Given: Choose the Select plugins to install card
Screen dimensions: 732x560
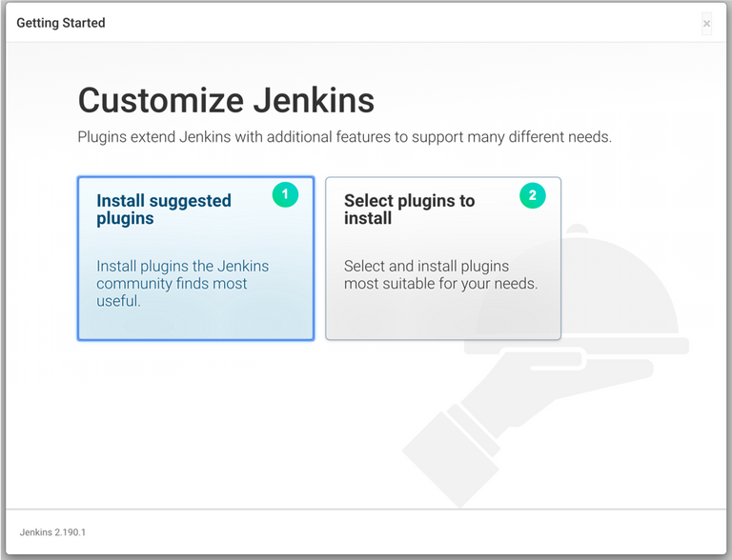Looking at the screenshot, I should point(443,258).
